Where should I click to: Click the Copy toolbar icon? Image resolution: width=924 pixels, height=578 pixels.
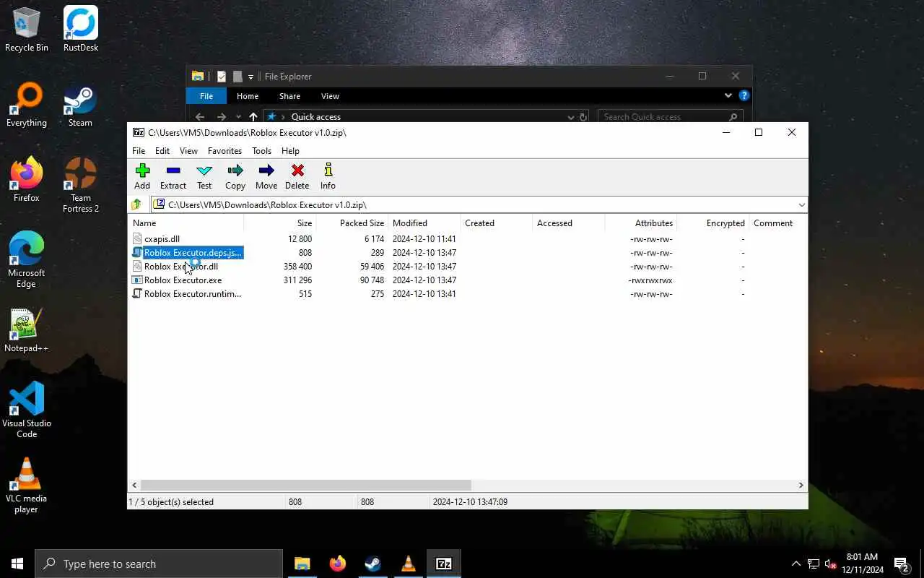click(x=235, y=176)
